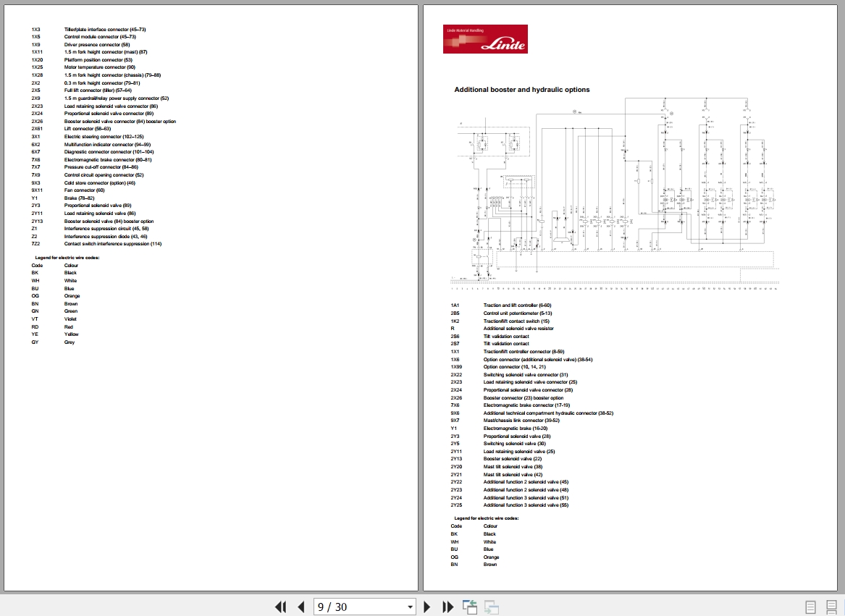Select 'Electromagnetic brake (16-20)' text

tap(516, 429)
